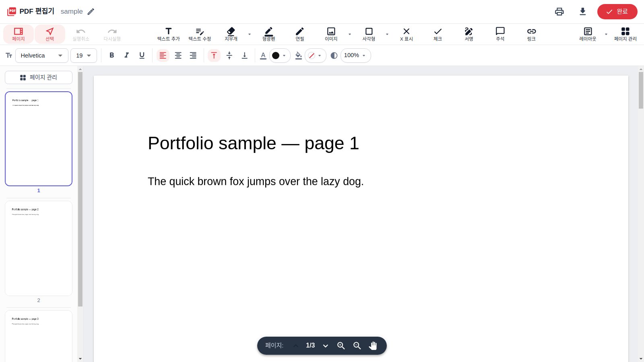Download the PDF file
The height and width of the screenshot is (362, 644).
(x=583, y=12)
